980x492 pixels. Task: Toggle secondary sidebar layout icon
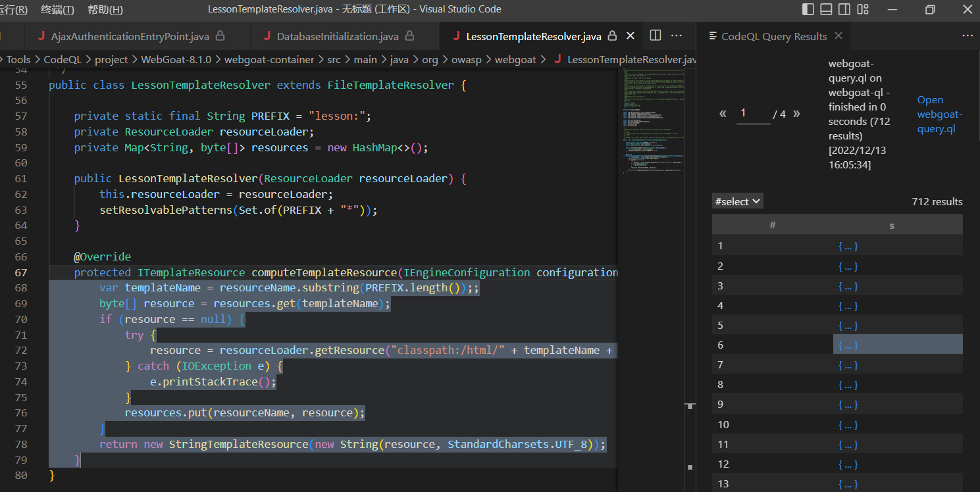[844, 9]
